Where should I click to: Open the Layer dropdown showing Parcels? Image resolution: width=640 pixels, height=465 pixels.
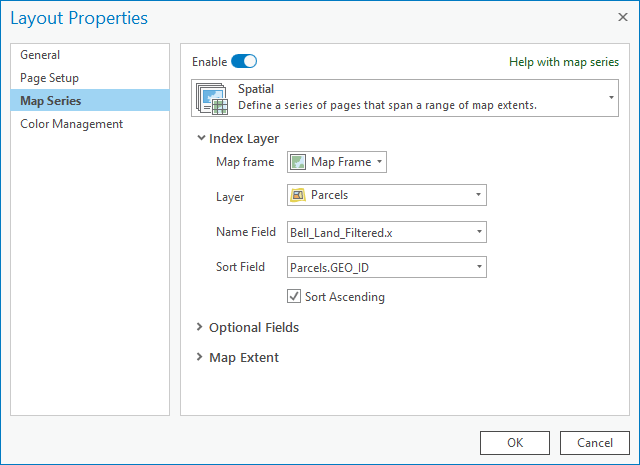pyautogui.click(x=387, y=195)
